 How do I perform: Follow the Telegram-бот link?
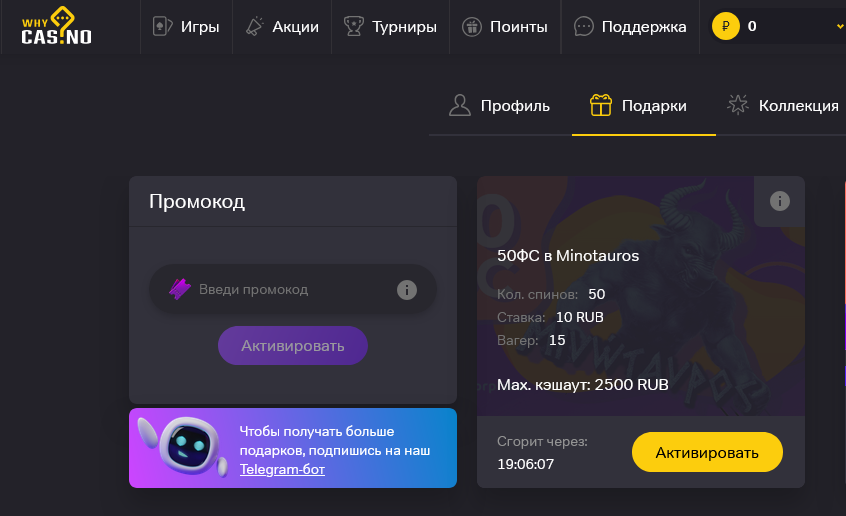tap(282, 469)
